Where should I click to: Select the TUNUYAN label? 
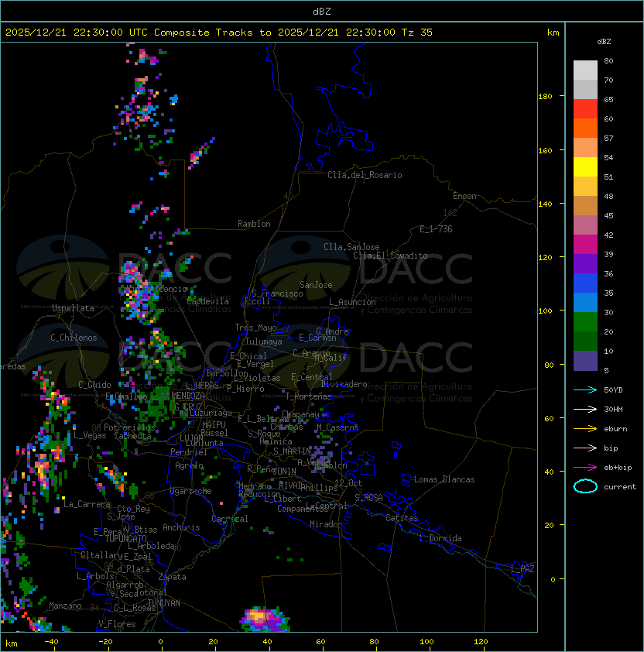point(164,603)
